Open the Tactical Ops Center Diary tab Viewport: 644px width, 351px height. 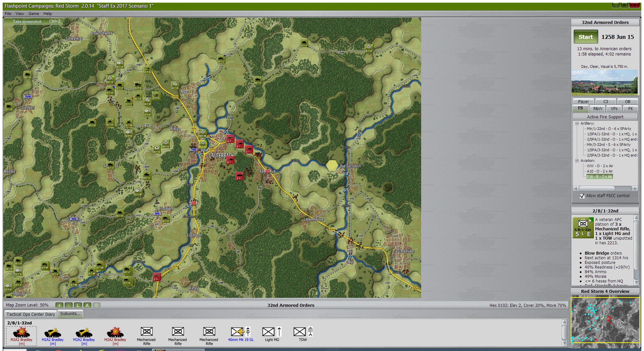coord(31,314)
